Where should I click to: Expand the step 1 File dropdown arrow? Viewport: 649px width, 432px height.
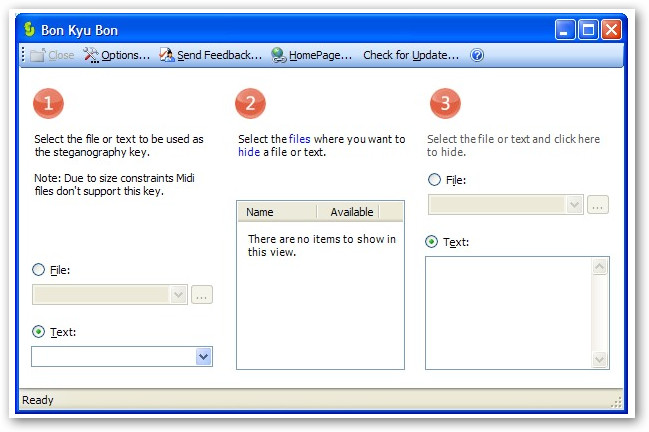tap(178, 295)
